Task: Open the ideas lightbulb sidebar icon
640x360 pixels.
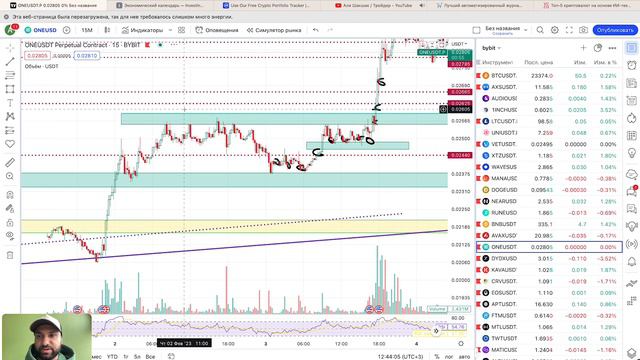Action: [x=631, y=153]
